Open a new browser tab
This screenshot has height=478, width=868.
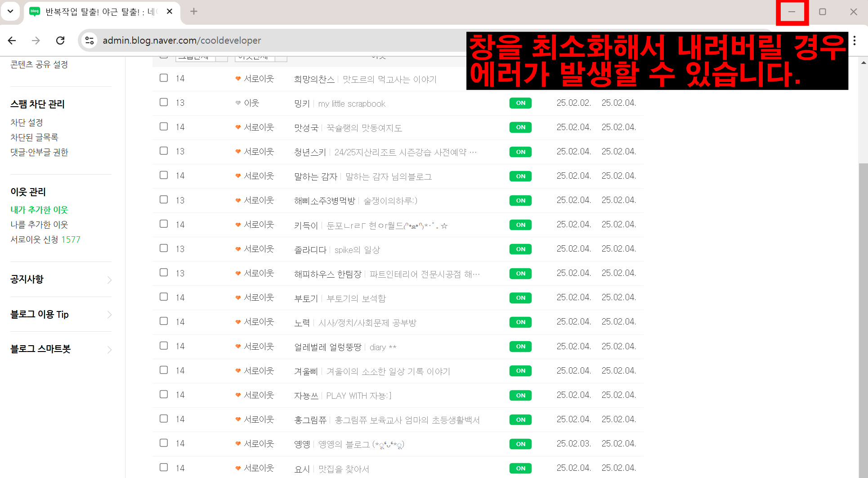pos(194,11)
